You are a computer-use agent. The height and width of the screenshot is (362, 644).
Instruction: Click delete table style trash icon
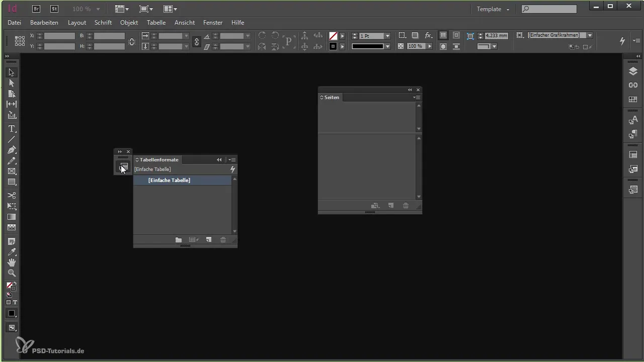pyautogui.click(x=223, y=240)
